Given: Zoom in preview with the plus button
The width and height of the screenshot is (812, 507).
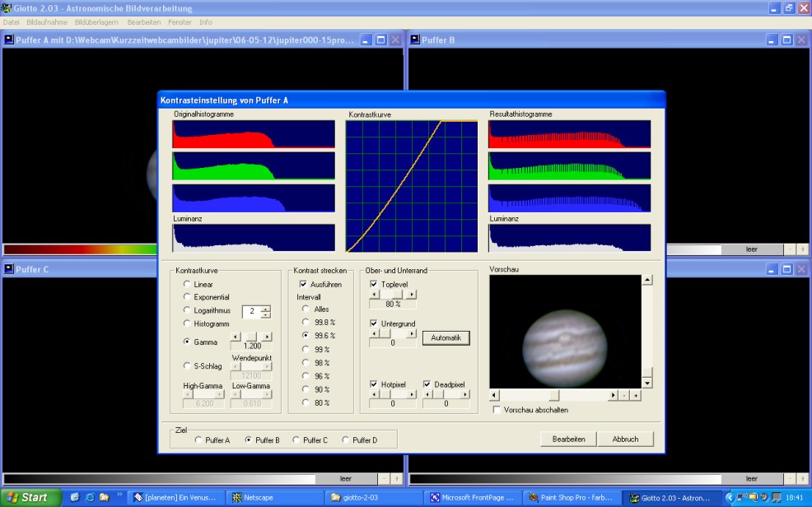Looking at the screenshot, I should [636, 396].
